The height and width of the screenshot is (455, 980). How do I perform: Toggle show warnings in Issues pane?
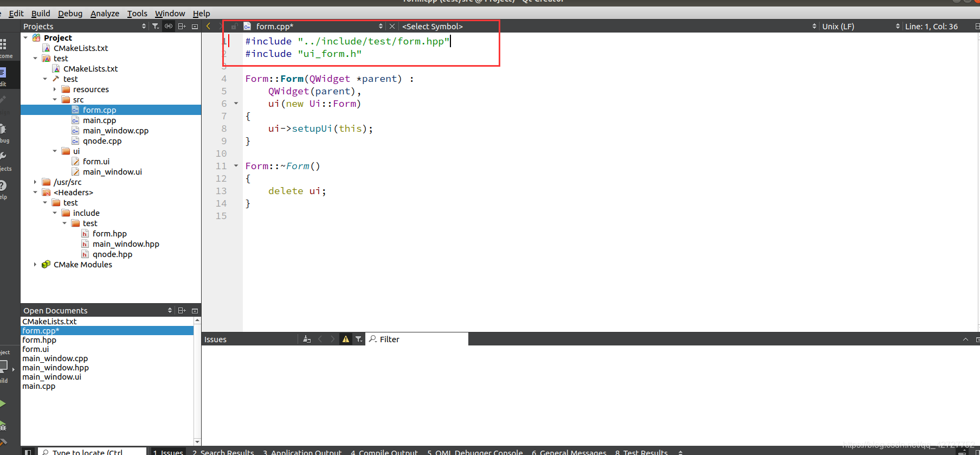point(345,339)
